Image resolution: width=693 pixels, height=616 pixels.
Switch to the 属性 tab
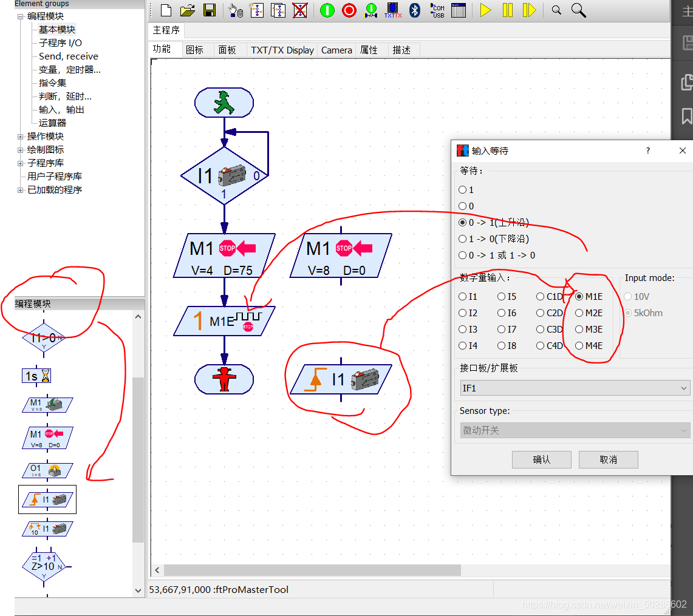point(369,50)
